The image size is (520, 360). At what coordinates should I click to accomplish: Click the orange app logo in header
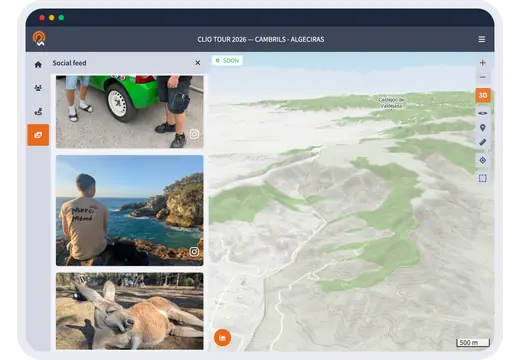(39, 39)
